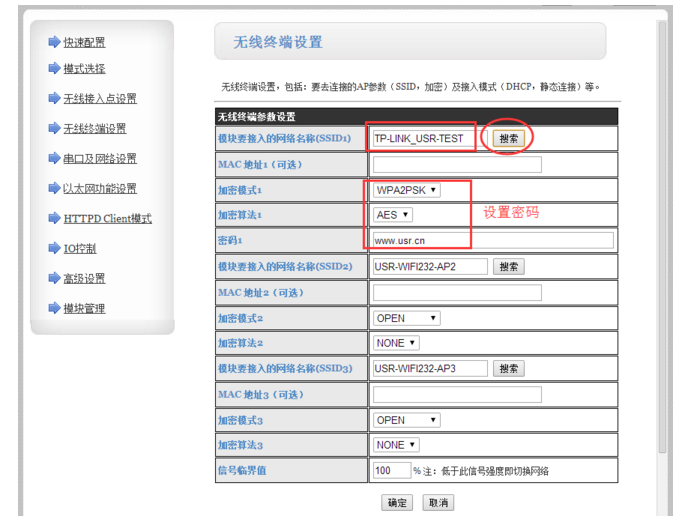Click the arrow icon next to 高级设置
The height and width of the screenshot is (525, 685).
tap(54, 278)
